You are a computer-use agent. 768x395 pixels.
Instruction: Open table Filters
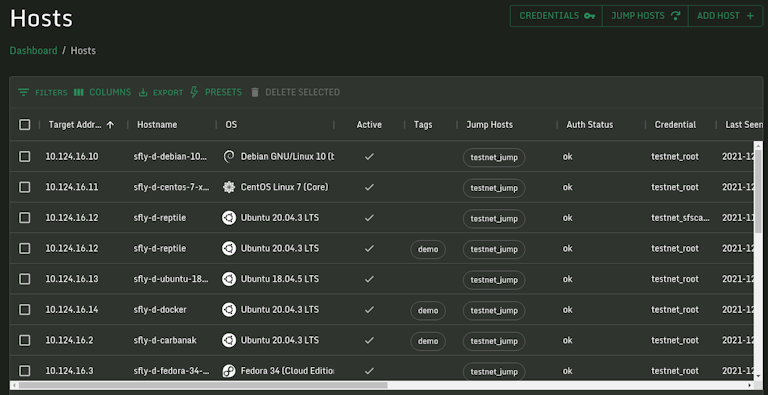(43, 93)
